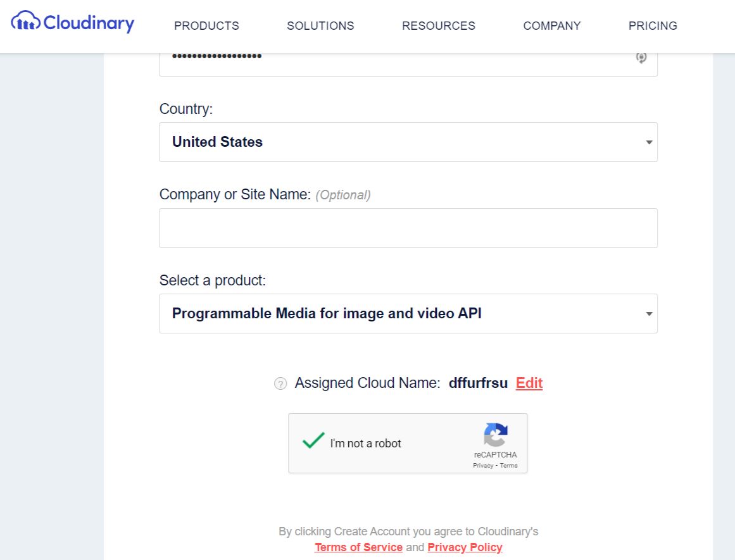735x560 pixels.
Task: Open the Terms of Service link
Action: [358, 547]
